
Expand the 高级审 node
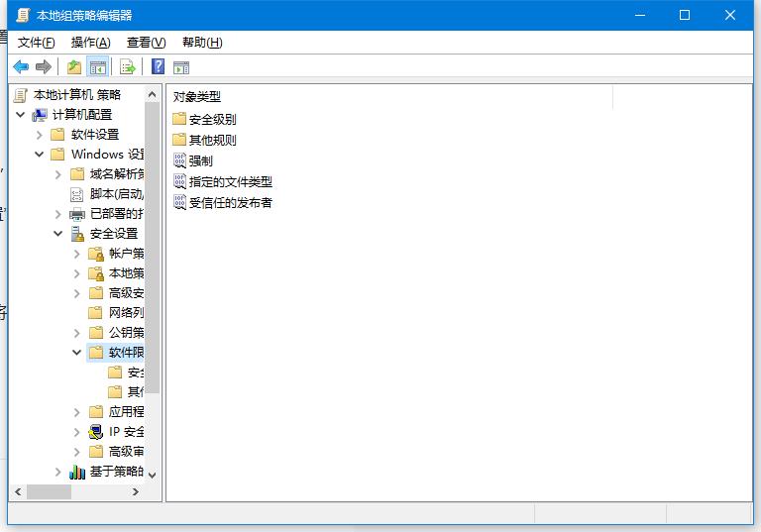point(77,452)
